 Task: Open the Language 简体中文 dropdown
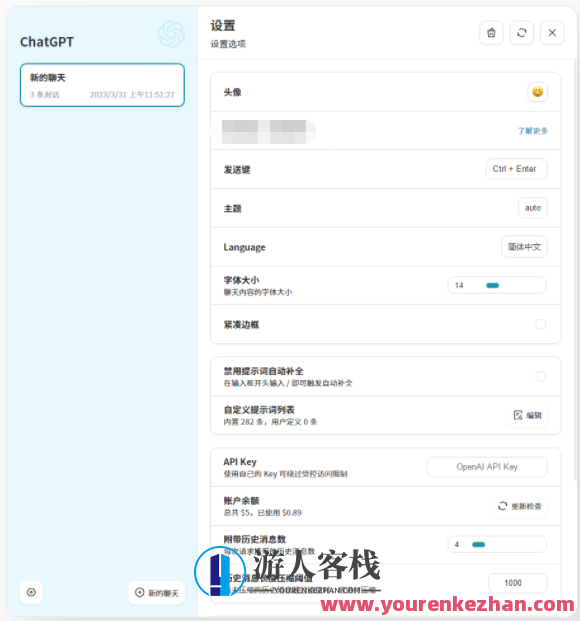pyautogui.click(x=524, y=247)
